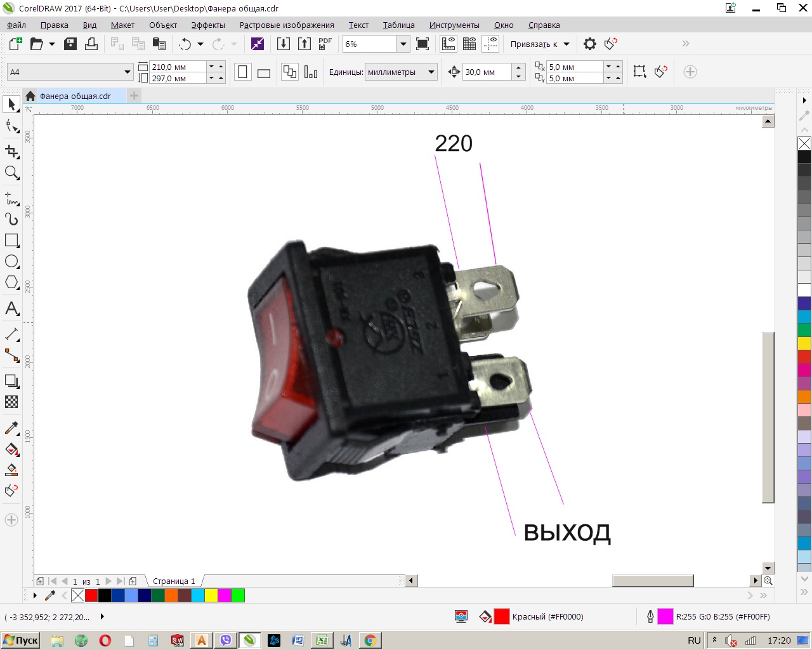This screenshot has height=650, width=812.
Task: Select the Parallel Dimension tool
Action: 11,334
